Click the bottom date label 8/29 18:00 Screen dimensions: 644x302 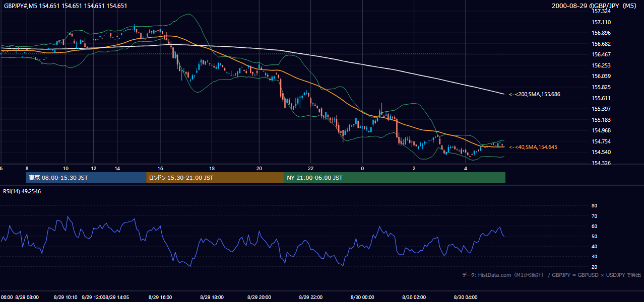tap(212, 297)
